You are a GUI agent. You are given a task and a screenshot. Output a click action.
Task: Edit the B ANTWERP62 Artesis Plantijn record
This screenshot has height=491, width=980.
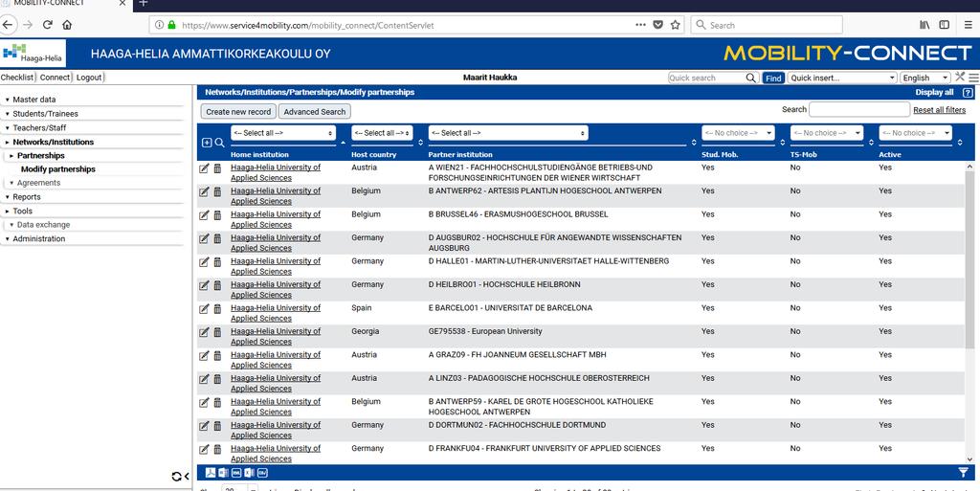click(x=204, y=191)
